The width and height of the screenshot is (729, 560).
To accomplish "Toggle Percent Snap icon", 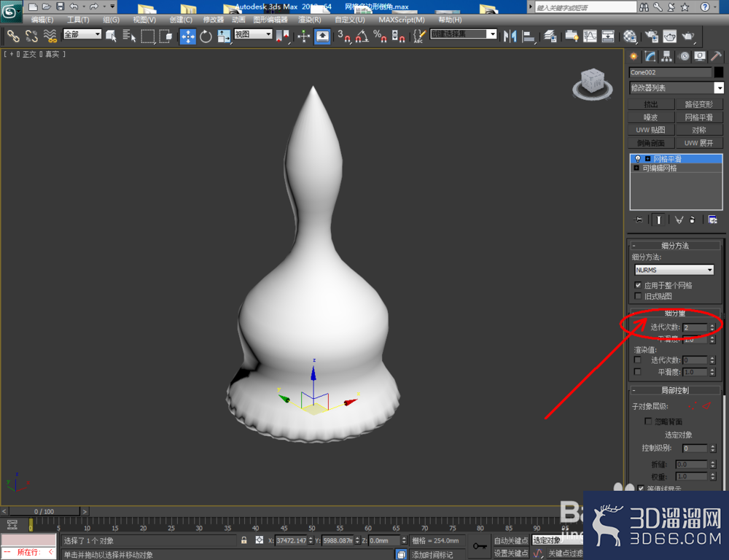I will 380,36.
